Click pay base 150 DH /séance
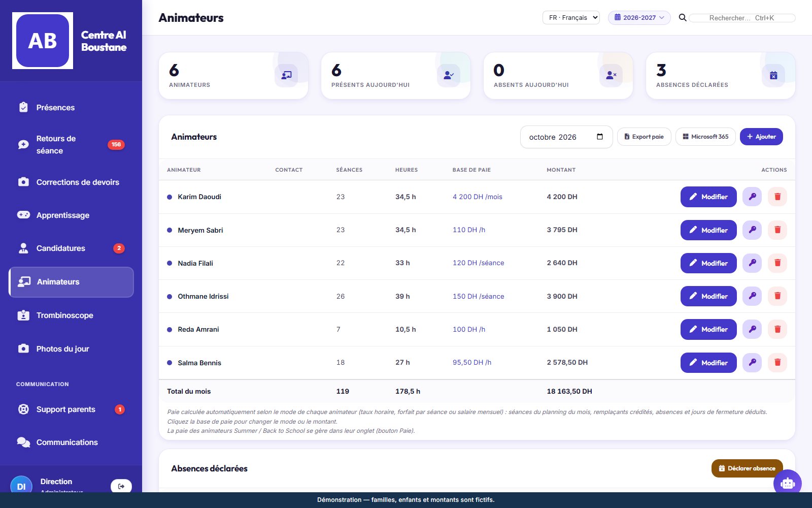 [x=479, y=296]
